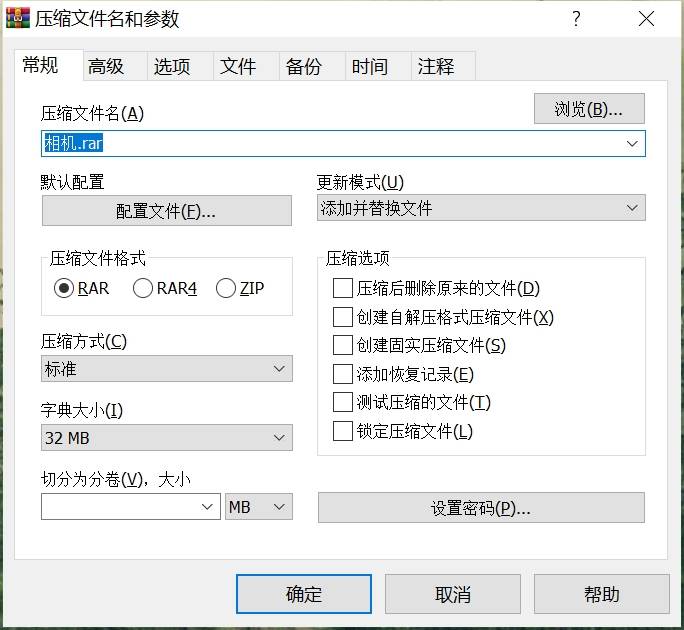Confirm with the 确定 button
Screen dimensions: 684x630
pyautogui.click(x=303, y=594)
